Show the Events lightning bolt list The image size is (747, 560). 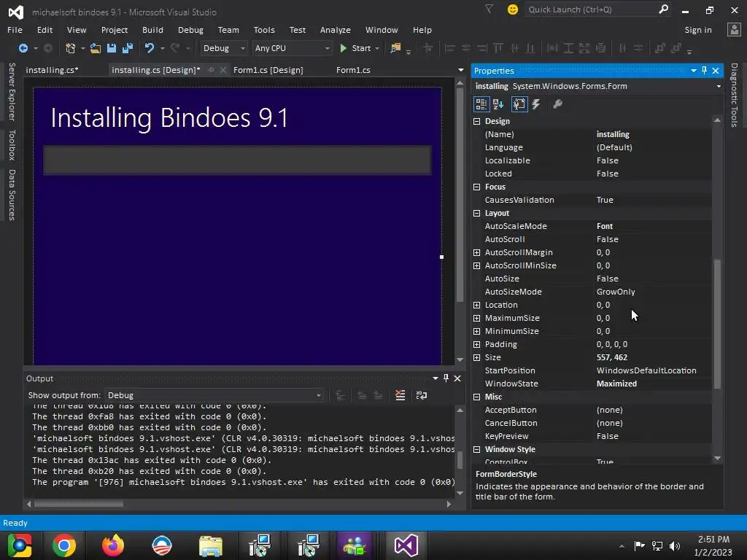[x=536, y=104]
